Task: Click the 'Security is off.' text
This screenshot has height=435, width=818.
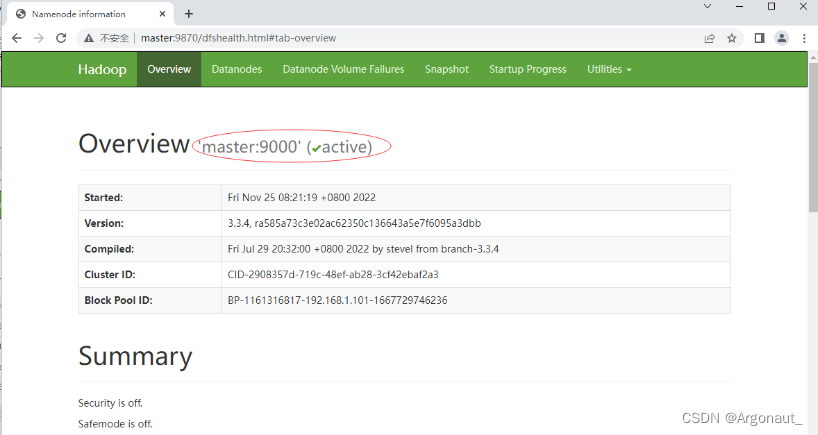Action: point(110,403)
